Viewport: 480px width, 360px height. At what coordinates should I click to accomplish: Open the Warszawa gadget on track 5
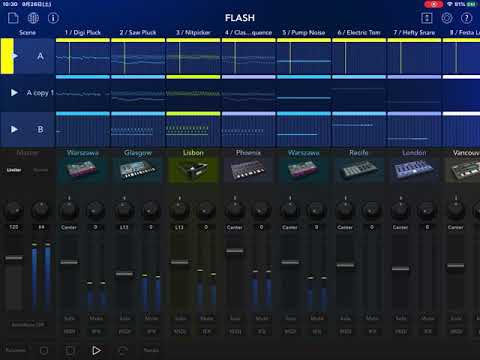point(304,170)
